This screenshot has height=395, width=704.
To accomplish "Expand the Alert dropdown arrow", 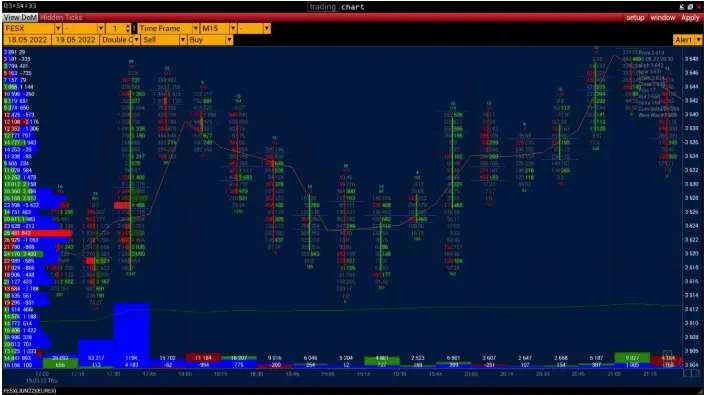I will tap(698, 40).
